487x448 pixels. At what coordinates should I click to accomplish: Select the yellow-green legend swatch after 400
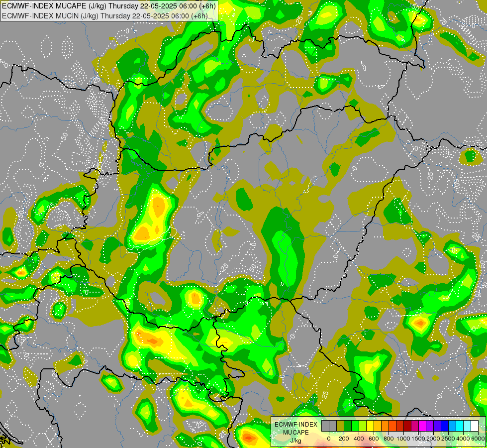click(363, 426)
